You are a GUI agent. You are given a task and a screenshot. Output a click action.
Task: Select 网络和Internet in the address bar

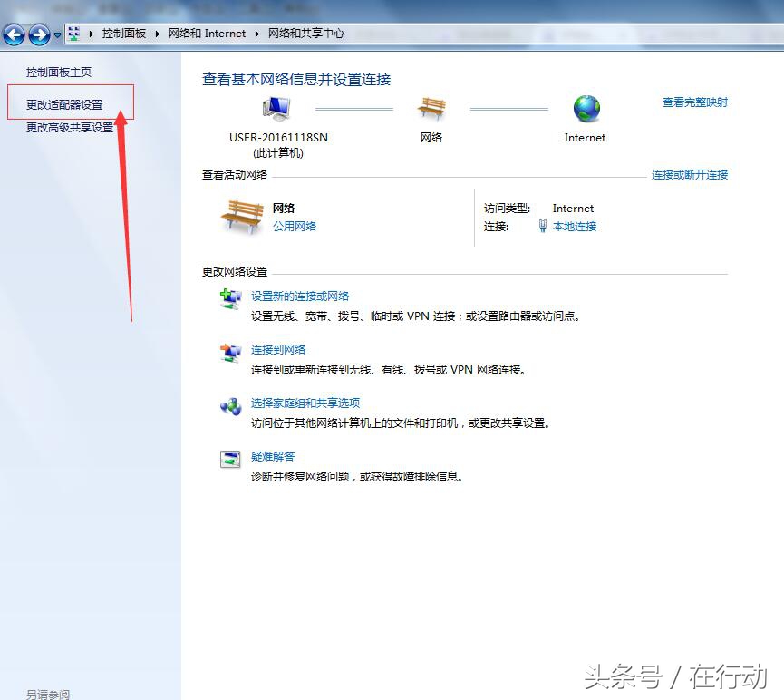207,33
